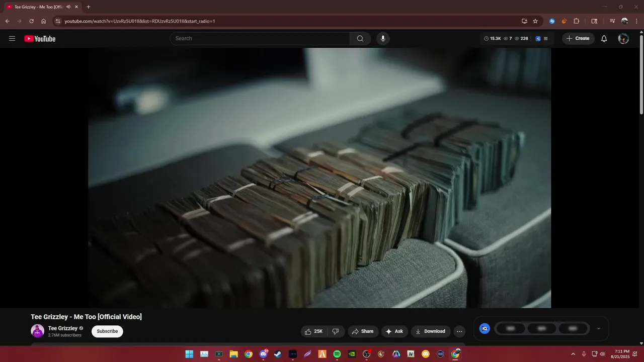The height and width of the screenshot is (362, 644).
Task: Open the Extensions puzzle menu
Action: pos(577,21)
